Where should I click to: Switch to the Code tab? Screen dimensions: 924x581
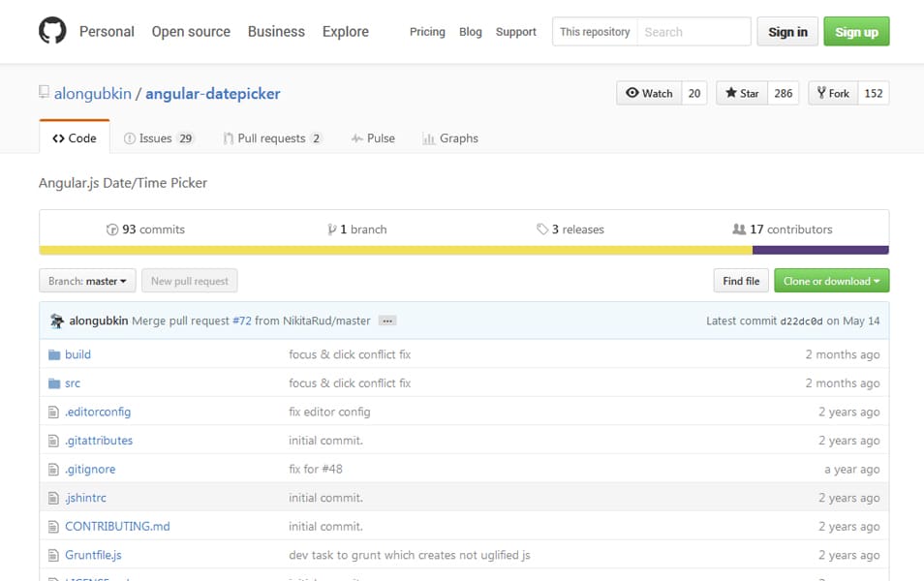[x=75, y=138]
